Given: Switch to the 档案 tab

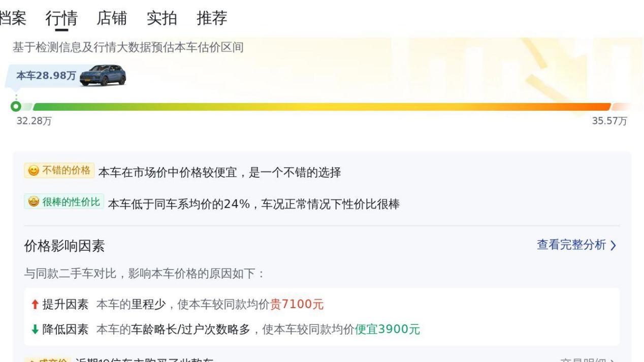Looking at the screenshot, I should pyautogui.click(x=12, y=18).
